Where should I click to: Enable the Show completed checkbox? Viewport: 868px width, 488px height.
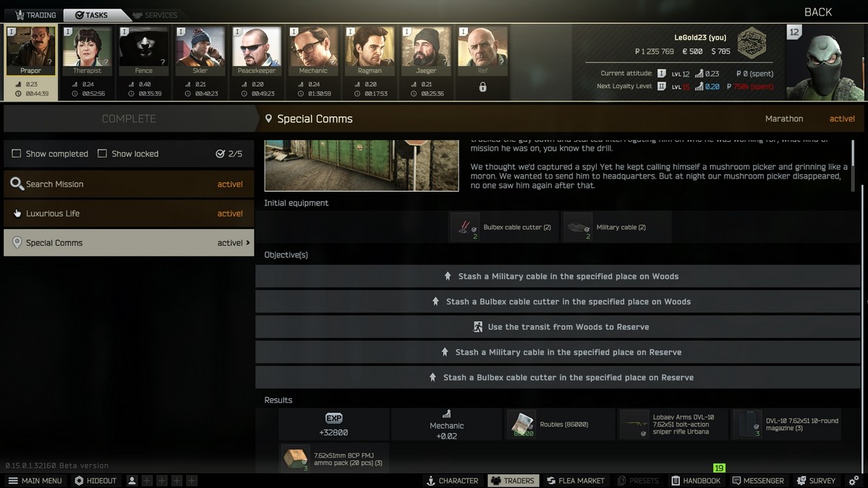(17, 153)
